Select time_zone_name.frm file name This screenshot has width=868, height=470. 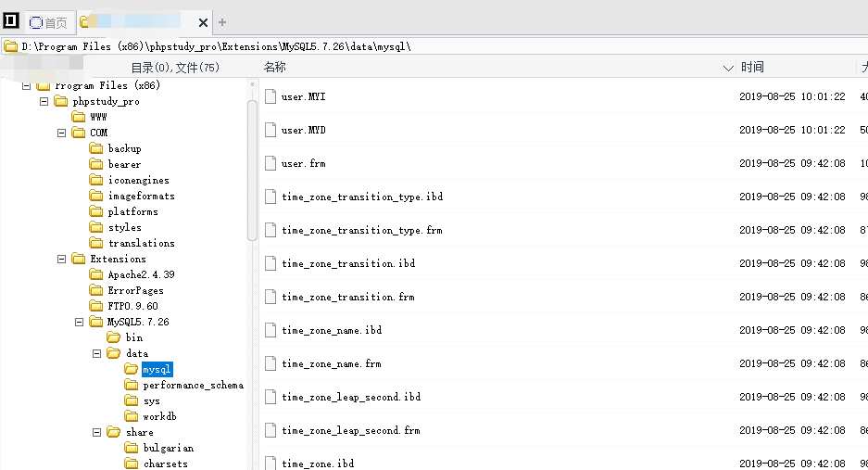(331, 364)
